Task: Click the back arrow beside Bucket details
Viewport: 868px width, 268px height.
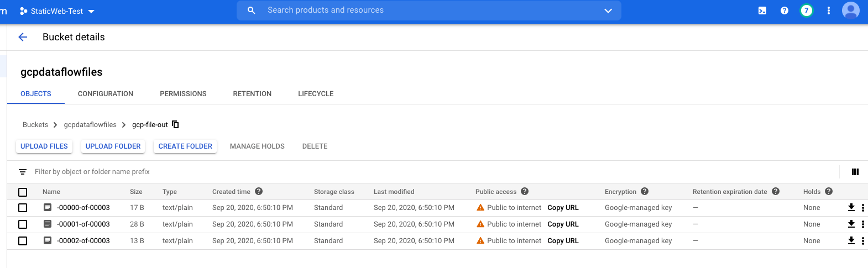Action: [x=23, y=37]
